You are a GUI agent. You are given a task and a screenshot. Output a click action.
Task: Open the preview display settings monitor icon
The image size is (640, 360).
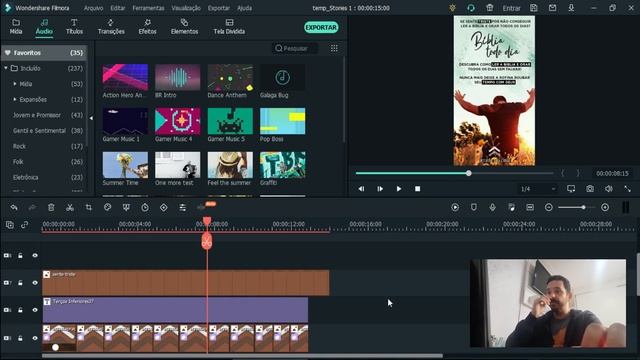(571, 189)
